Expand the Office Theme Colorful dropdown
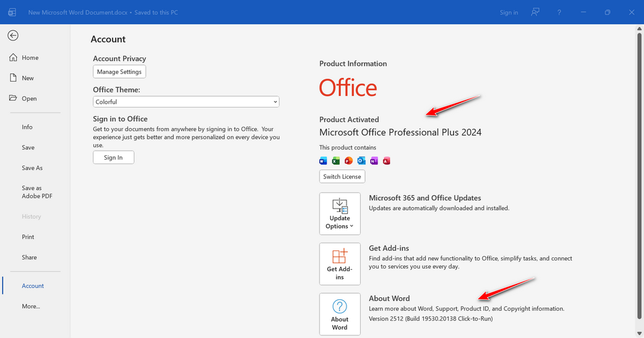The height and width of the screenshot is (338, 644). point(186,102)
